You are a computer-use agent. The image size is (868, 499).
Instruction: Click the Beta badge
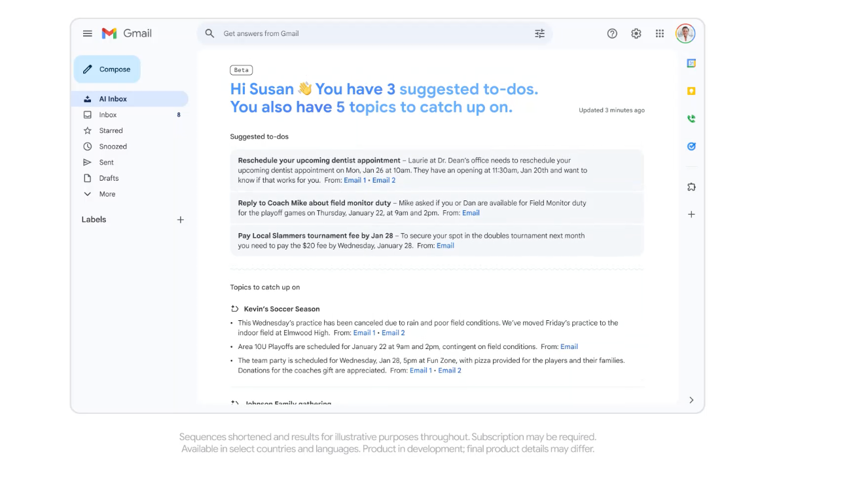click(242, 70)
